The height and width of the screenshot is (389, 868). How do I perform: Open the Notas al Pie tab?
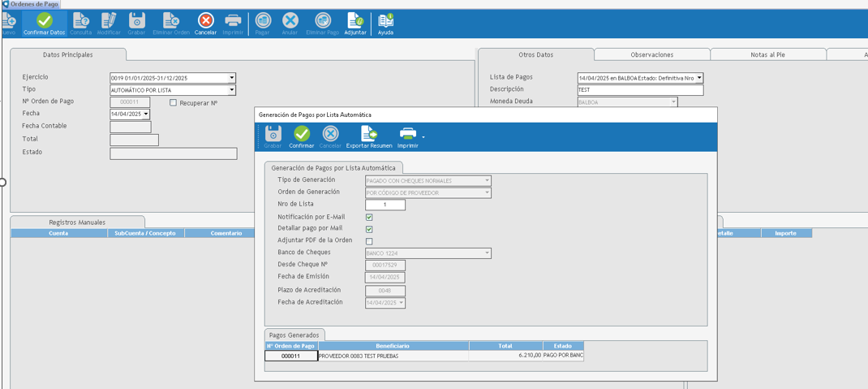coord(767,54)
